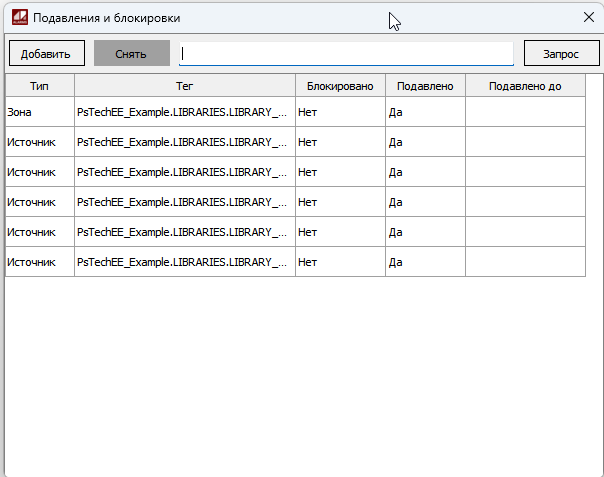604x477 pixels.
Task: Sort by the Тип column header
Action: 40,86
